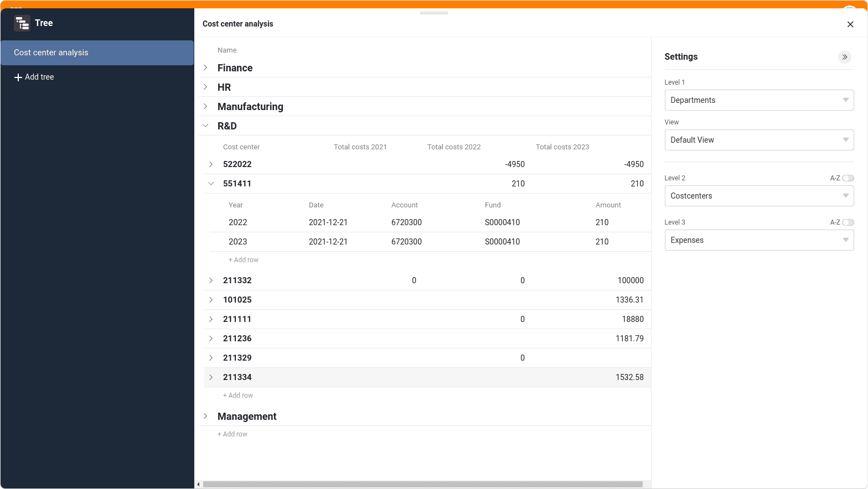This screenshot has height=489, width=868.
Task: Click the Settings panel heading
Action: pyautogui.click(x=681, y=57)
